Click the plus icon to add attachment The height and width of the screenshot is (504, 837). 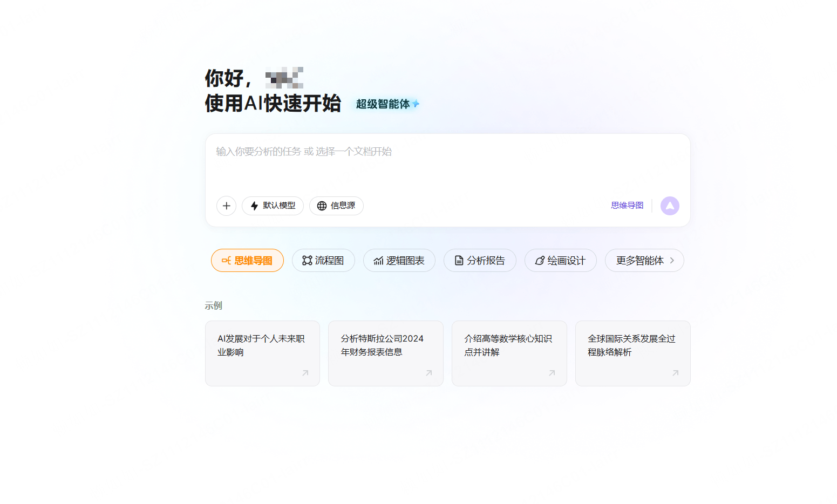226,206
